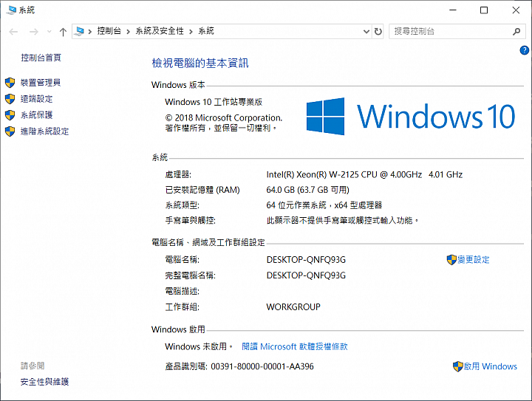Open recent locations dropdown arrow
Screen dimensions: 532x401
(50, 32)
